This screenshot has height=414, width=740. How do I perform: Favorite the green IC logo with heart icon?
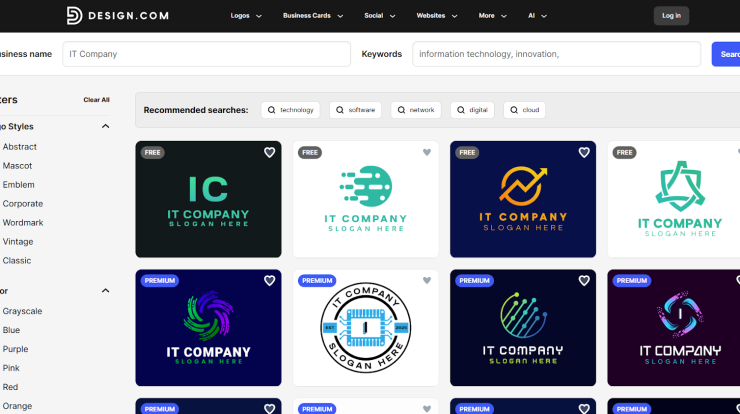pos(269,153)
